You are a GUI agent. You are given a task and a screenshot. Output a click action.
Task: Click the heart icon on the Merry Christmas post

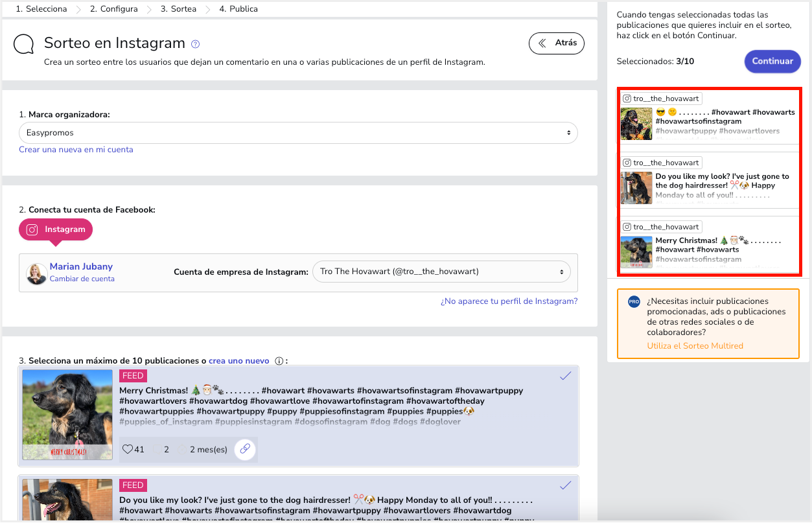coord(128,449)
